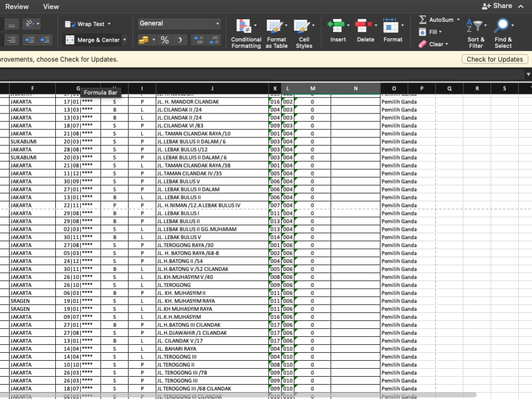This screenshot has height=399, width=532.
Task: Open Conditional Formatting
Action: (246, 33)
